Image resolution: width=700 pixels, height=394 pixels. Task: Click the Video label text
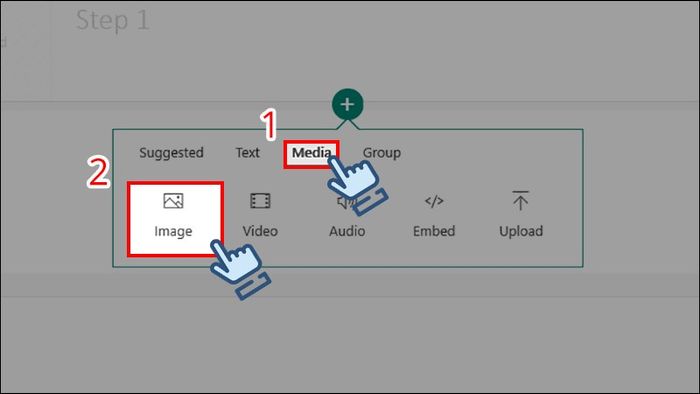coord(260,231)
